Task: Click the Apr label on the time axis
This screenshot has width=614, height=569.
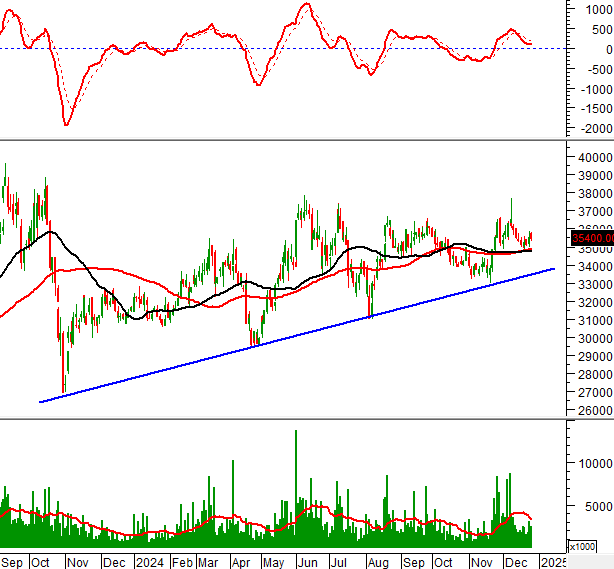Action: 241,561
